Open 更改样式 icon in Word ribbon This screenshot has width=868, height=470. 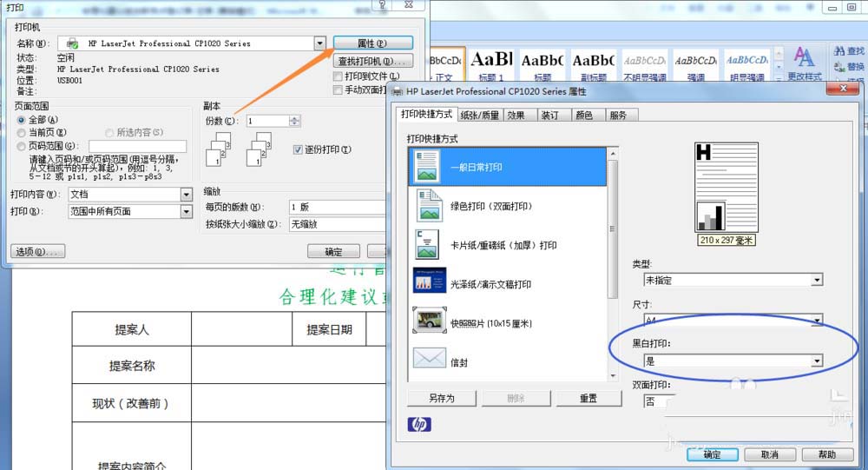point(804,56)
